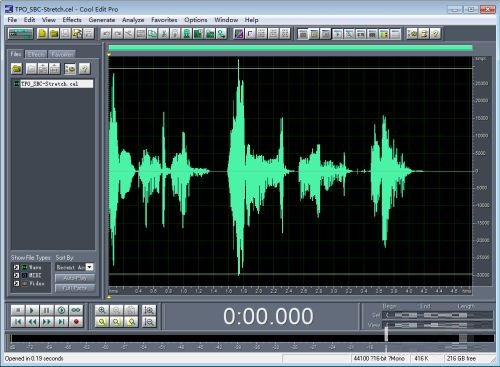500x367 pixels.
Task: Stop playback with the square Stop button
Action: 18,310
